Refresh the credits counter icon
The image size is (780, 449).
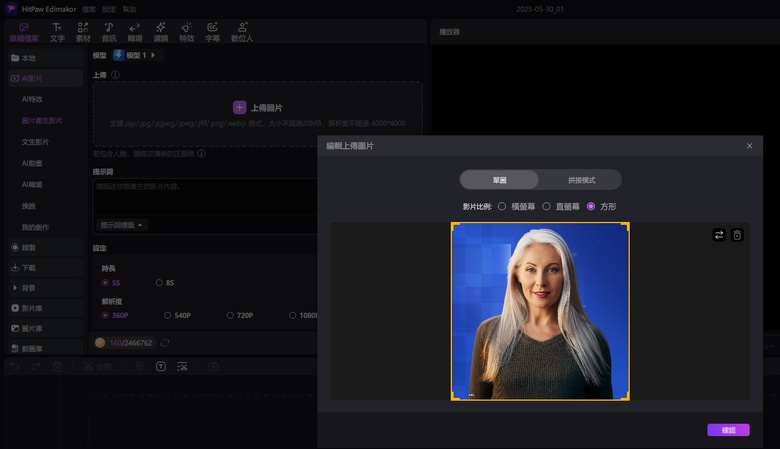(165, 343)
